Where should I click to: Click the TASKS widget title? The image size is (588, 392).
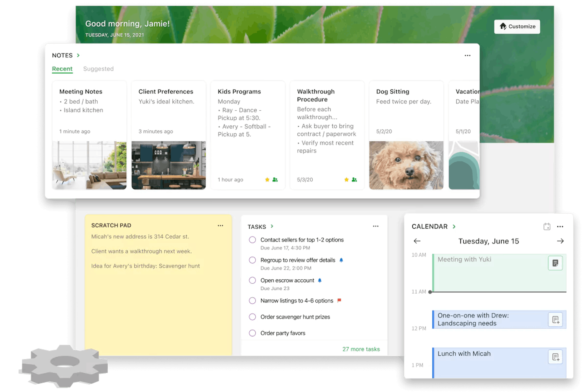point(257,227)
